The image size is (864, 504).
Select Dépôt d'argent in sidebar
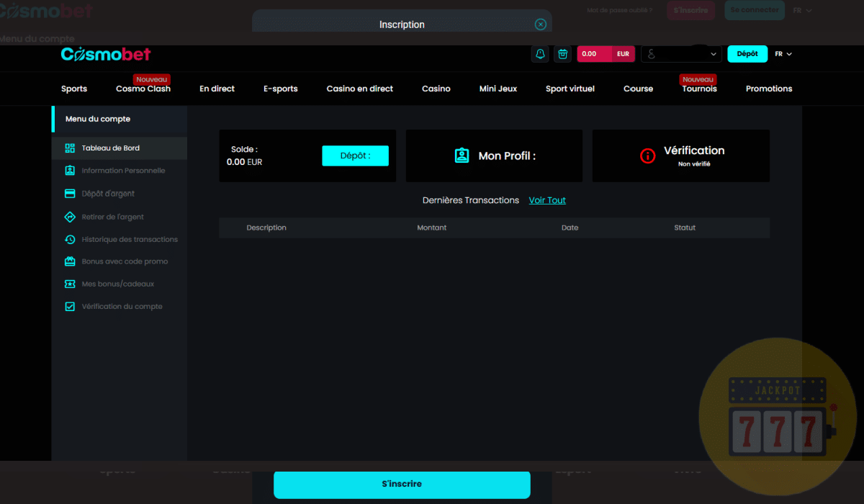coord(120,194)
